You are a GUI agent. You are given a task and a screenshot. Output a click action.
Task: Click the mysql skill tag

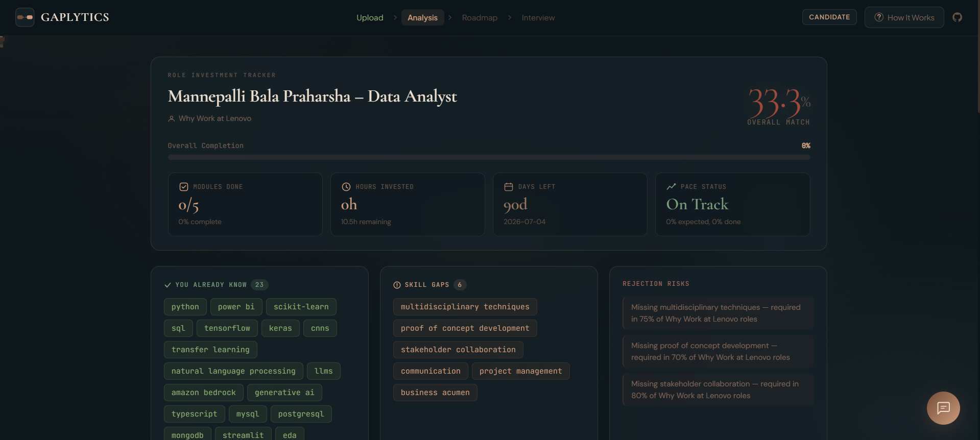tap(248, 414)
